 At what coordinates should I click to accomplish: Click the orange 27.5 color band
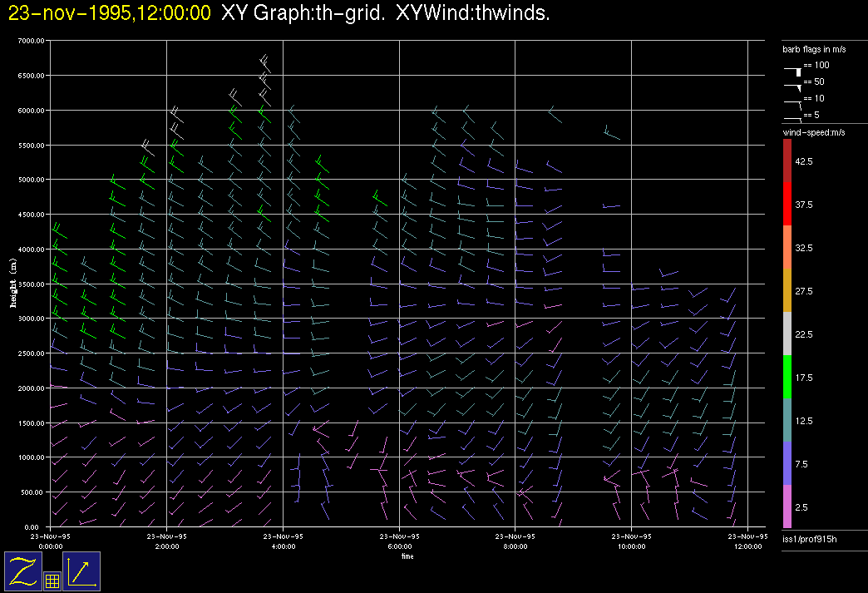787,290
